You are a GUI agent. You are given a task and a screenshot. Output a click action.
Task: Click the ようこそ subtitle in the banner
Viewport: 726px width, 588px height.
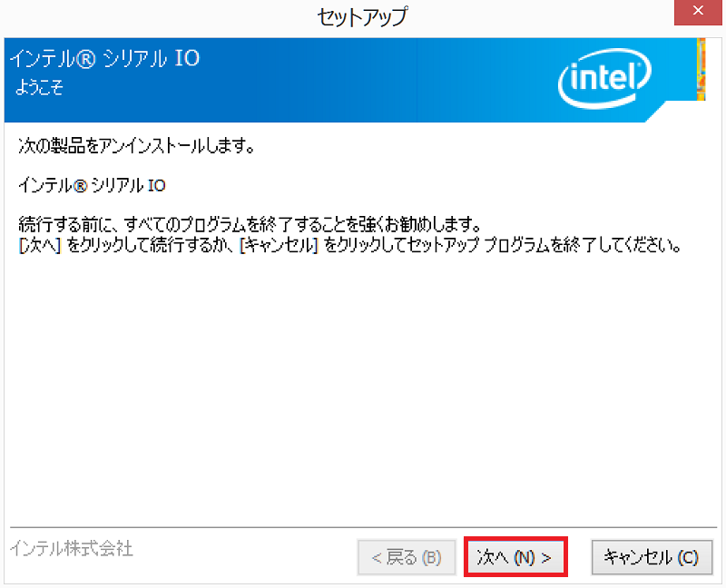(39, 87)
